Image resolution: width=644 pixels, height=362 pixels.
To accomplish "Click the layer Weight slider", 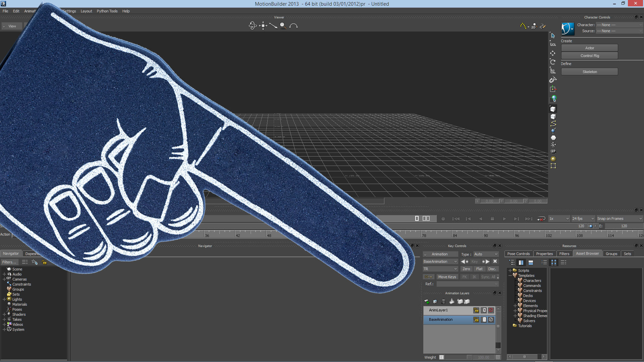I will pyautogui.click(x=459, y=357).
